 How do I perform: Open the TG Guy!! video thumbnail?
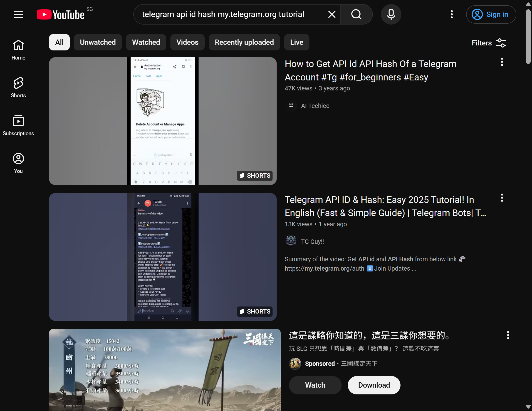tap(163, 257)
